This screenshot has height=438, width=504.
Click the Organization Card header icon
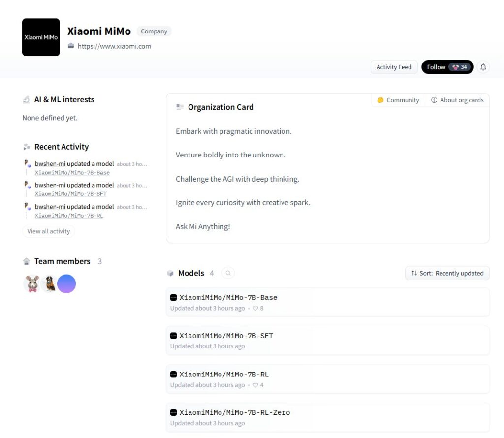click(180, 107)
